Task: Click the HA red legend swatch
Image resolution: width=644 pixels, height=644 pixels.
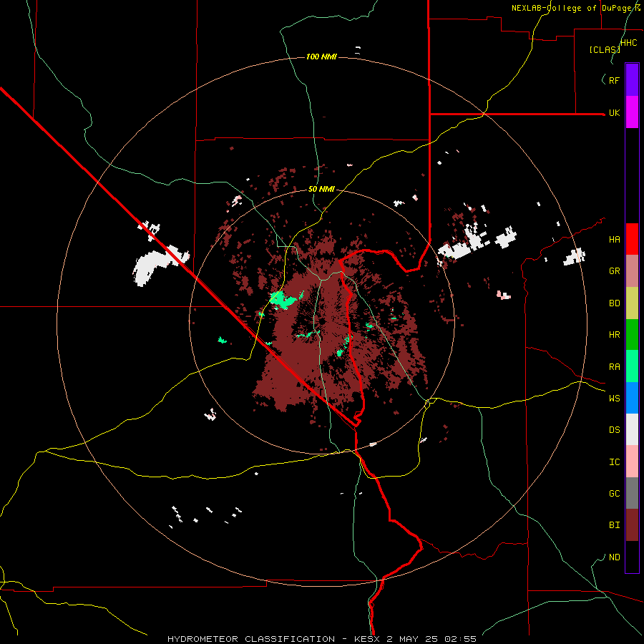Action: pyautogui.click(x=632, y=239)
